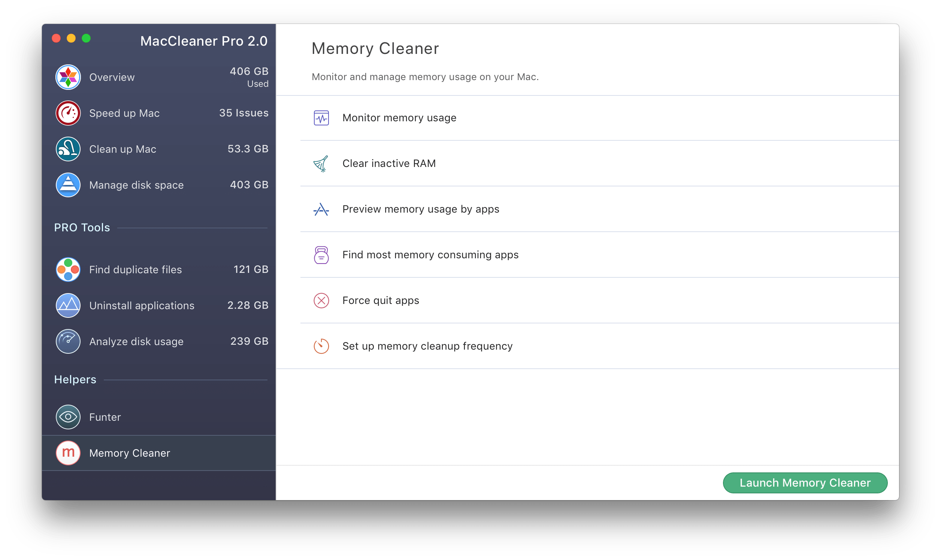This screenshot has height=560, width=941.
Task: Click the Clear inactive RAM option
Action: pyautogui.click(x=389, y=163)
